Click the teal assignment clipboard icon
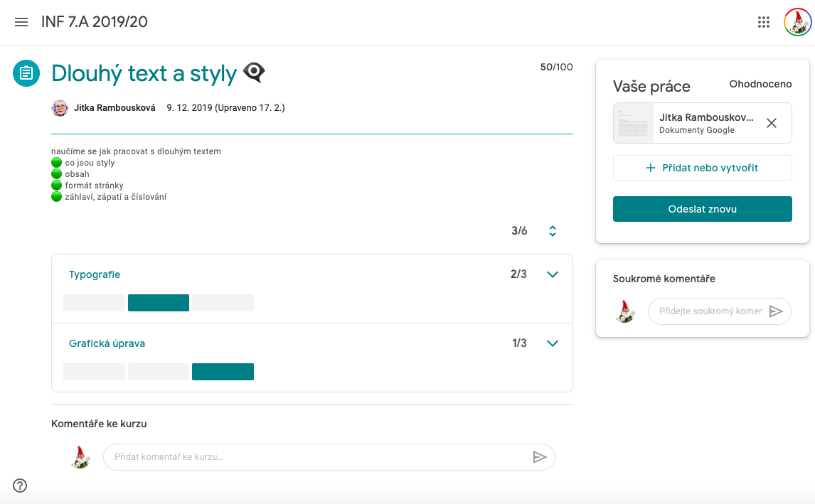 (26, 73)
